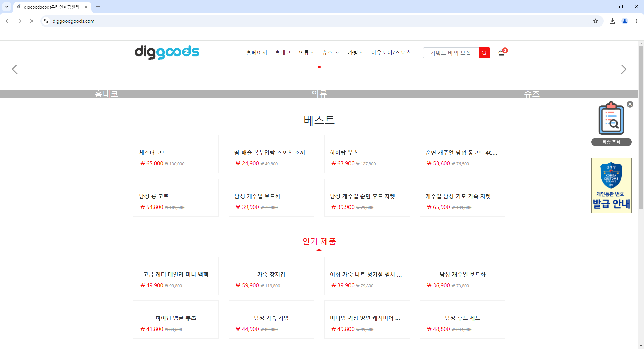Open the 체스터 코트 product
644x349 pixels.
point(153,153)
